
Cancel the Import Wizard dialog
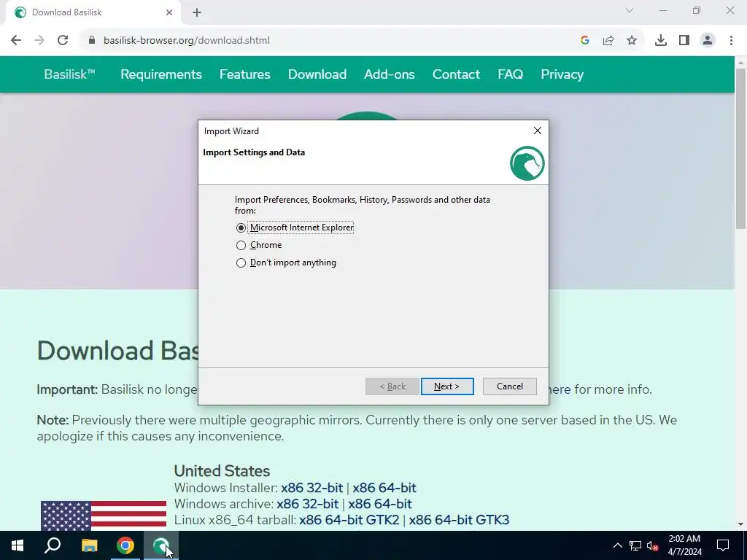coord(509,386)
